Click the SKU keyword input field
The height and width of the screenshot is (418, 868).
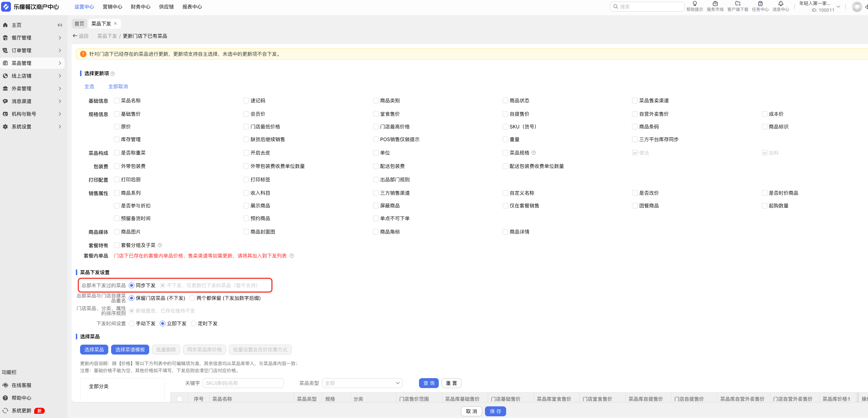pos(243,383)
